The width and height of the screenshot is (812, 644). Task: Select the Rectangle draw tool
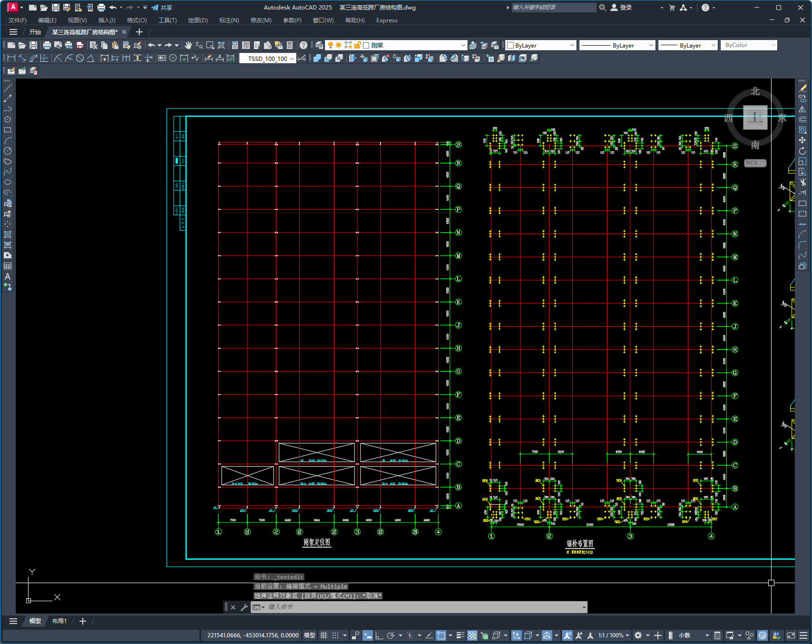point(8,130)
